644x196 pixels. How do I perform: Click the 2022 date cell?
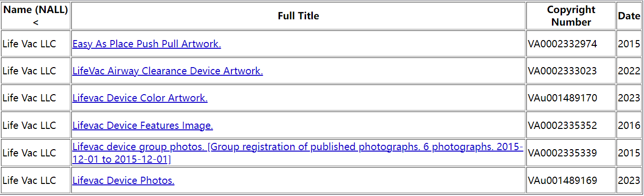(x=629, y=71)
